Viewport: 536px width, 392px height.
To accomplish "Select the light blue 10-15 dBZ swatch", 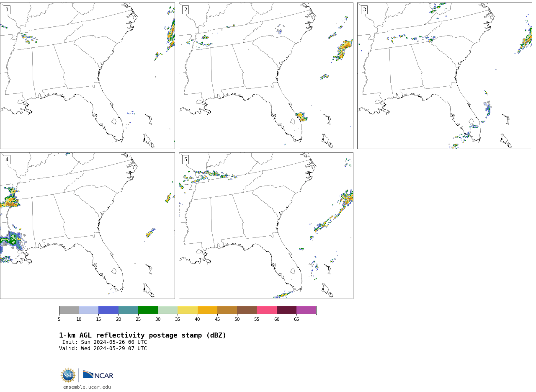I will click(89, 310).
